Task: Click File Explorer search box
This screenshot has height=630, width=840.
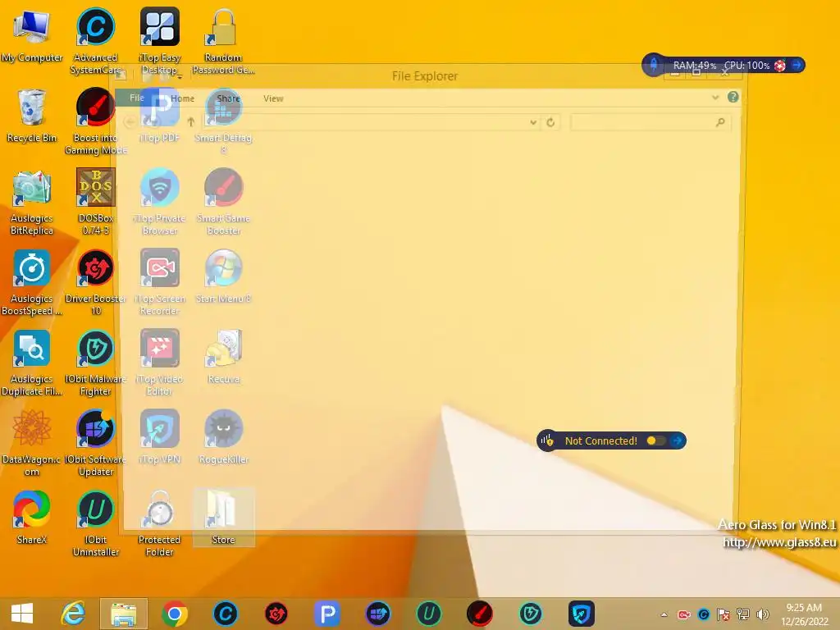Action: click(651, 122)
